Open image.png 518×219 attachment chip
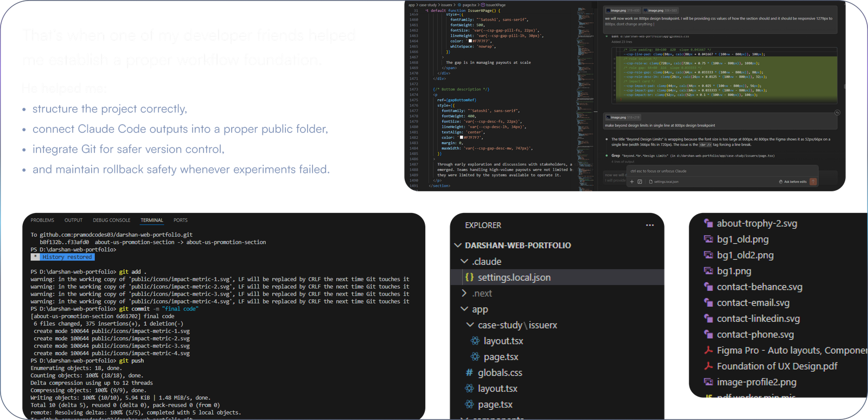This screenshot has width=868, height=420. point(622,117)
